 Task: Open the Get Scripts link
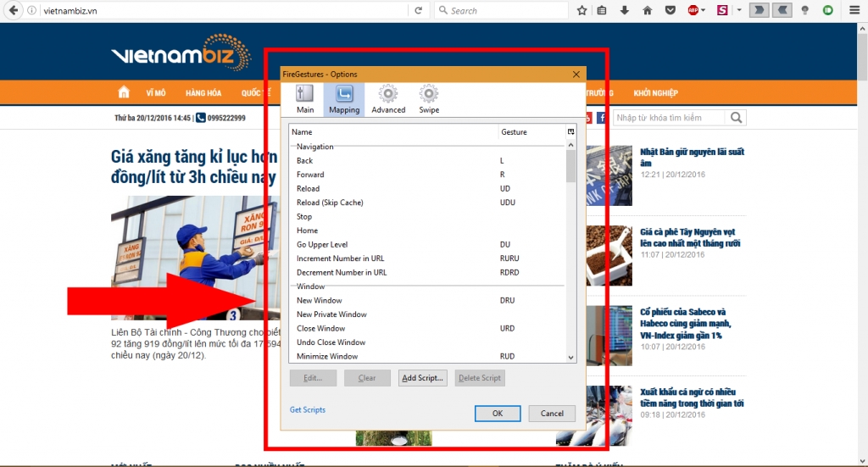(x=308, y=409)
